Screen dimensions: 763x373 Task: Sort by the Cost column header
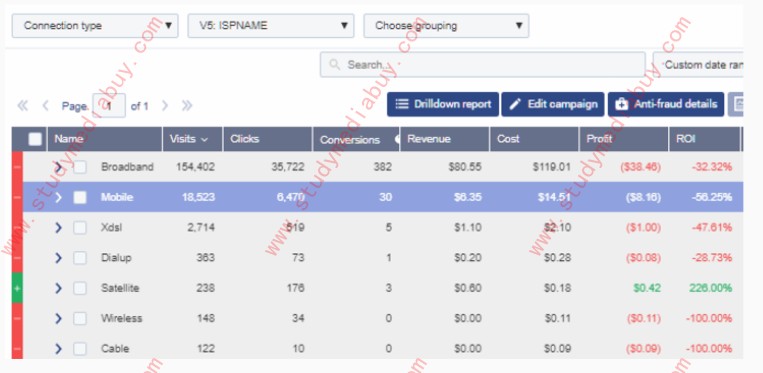coord(534,139)
